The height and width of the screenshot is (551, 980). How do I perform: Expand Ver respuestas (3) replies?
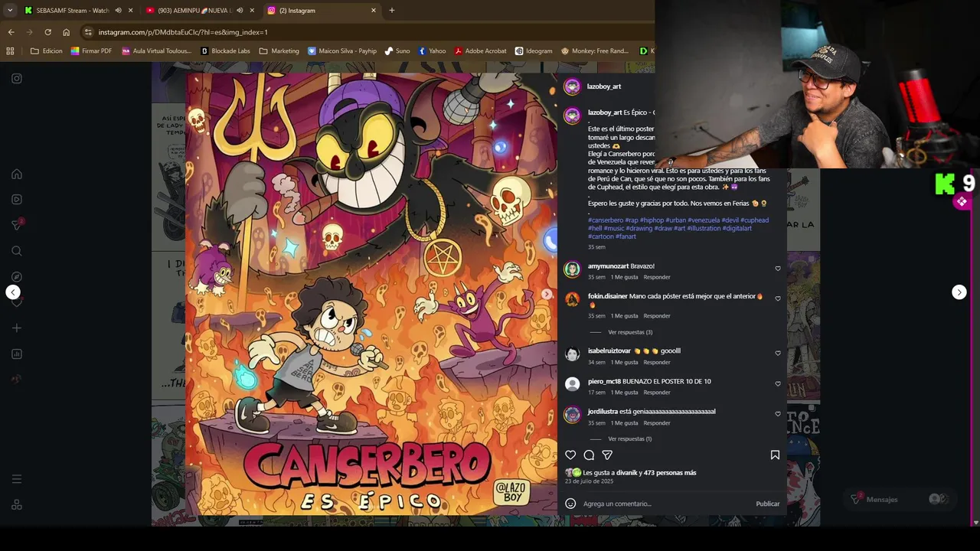(630, 332)
